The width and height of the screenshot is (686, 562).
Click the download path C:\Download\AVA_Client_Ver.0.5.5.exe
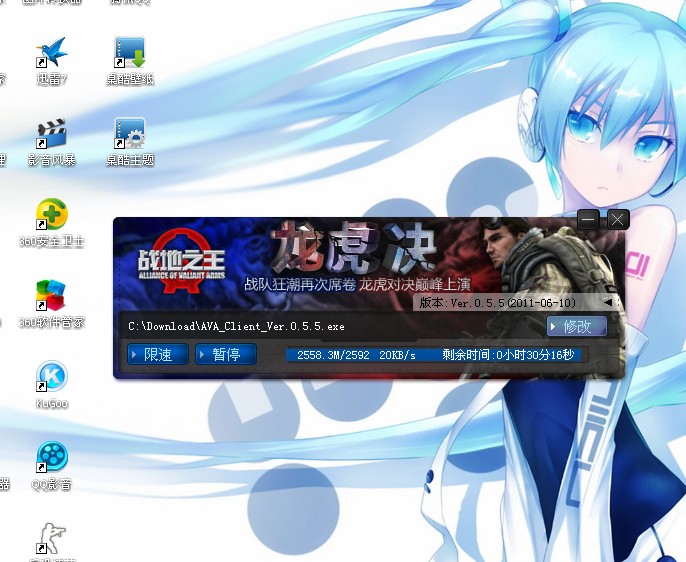[236, 327]
